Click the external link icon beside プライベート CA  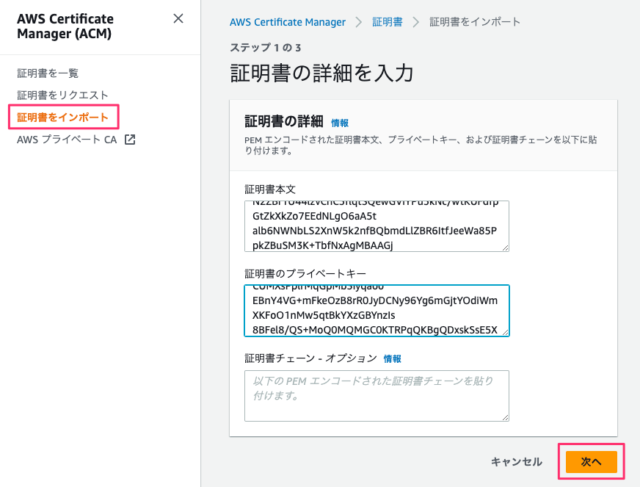click(130, 140)
